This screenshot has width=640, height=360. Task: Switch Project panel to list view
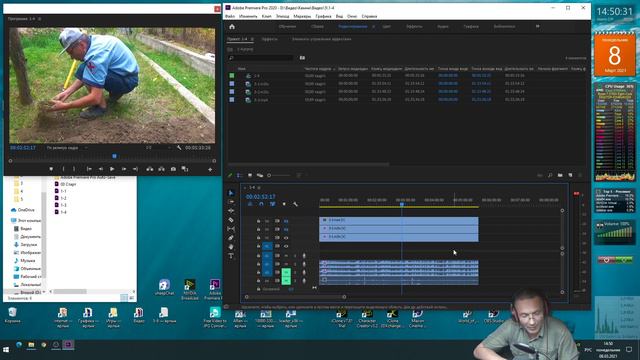pos(240,175)
